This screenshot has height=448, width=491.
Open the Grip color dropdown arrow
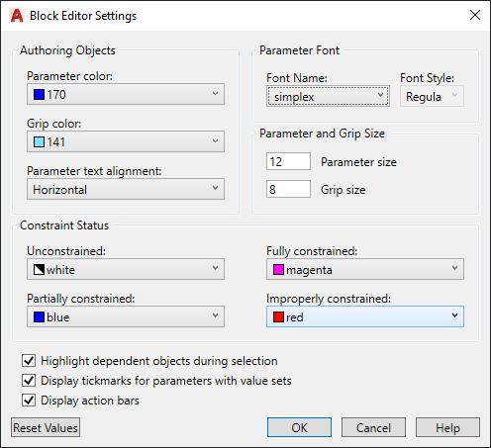point(215,141)
